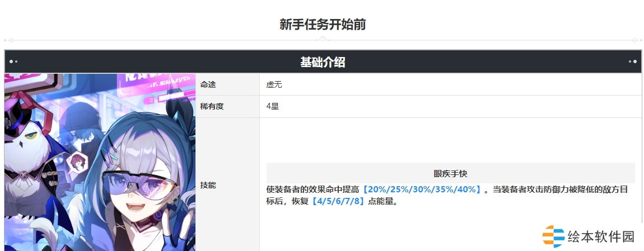Click the girl's purple sunglasses
This screenshot has width=644, height=251.
coord(140,181)
